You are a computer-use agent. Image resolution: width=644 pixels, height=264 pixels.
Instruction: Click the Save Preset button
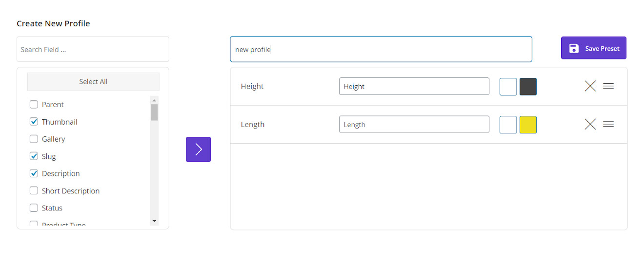click(593, 48)
